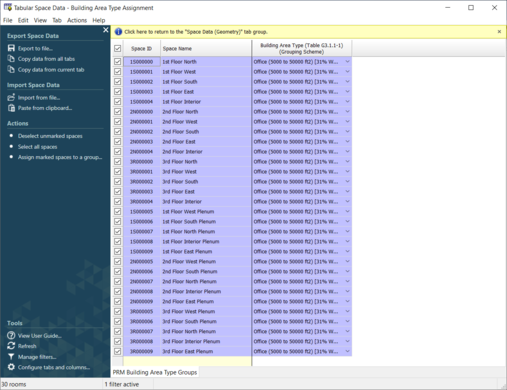Image resolution: width=507 pixels, height=390 pixels.
Task: Open area type dropdown for 3rd Floor South
Action: tap(347, 182)
